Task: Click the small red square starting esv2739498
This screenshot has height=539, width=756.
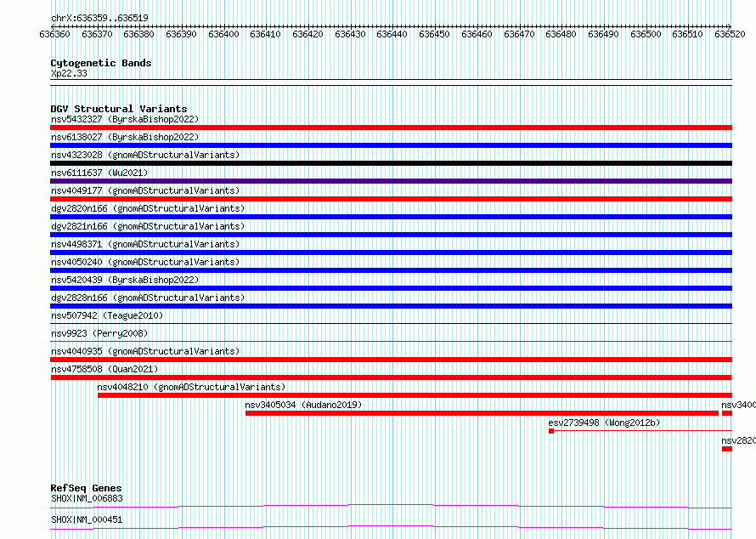Action: click(551, 431)
